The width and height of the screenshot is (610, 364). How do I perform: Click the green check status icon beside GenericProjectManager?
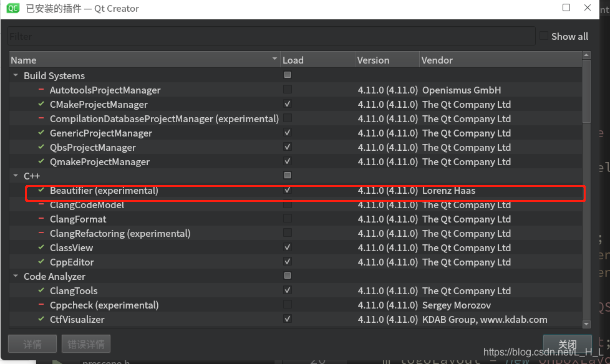pyautogui.click(x=41, y=133)
